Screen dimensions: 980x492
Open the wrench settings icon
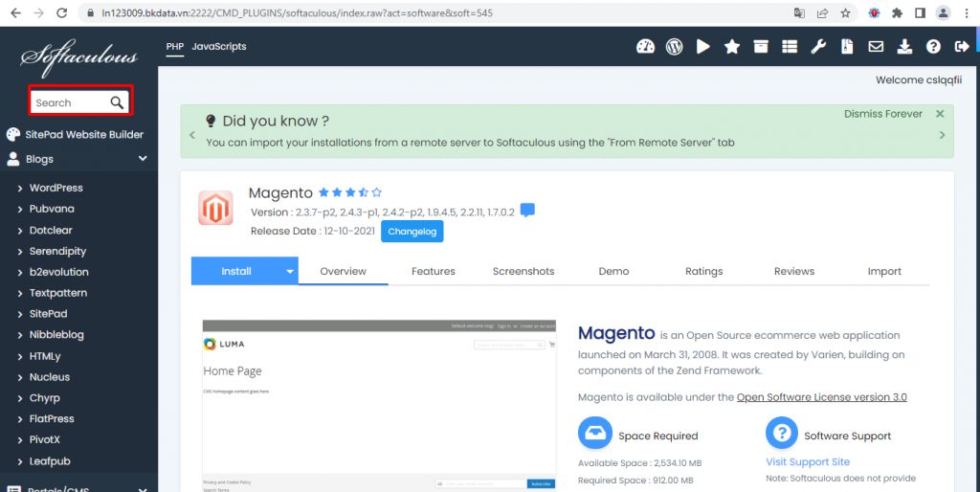[818, 46]
